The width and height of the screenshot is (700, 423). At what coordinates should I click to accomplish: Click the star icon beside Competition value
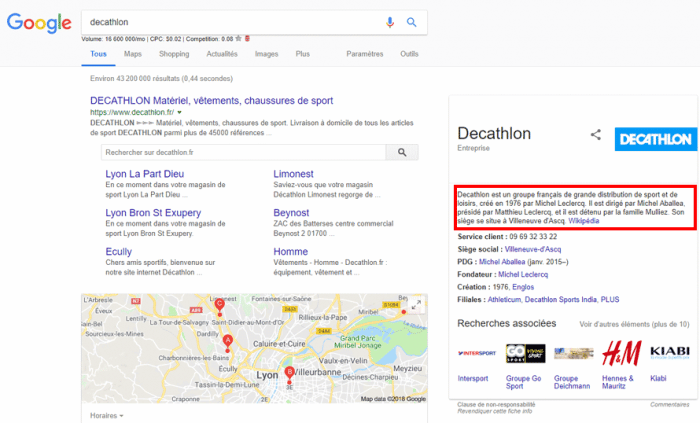click(x=238, y=39)
